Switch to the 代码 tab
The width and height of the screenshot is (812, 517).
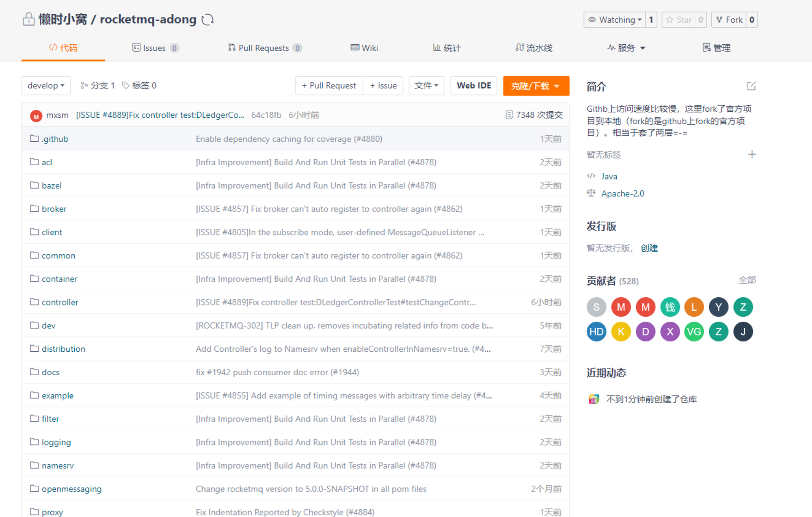[x=63, y=48]
